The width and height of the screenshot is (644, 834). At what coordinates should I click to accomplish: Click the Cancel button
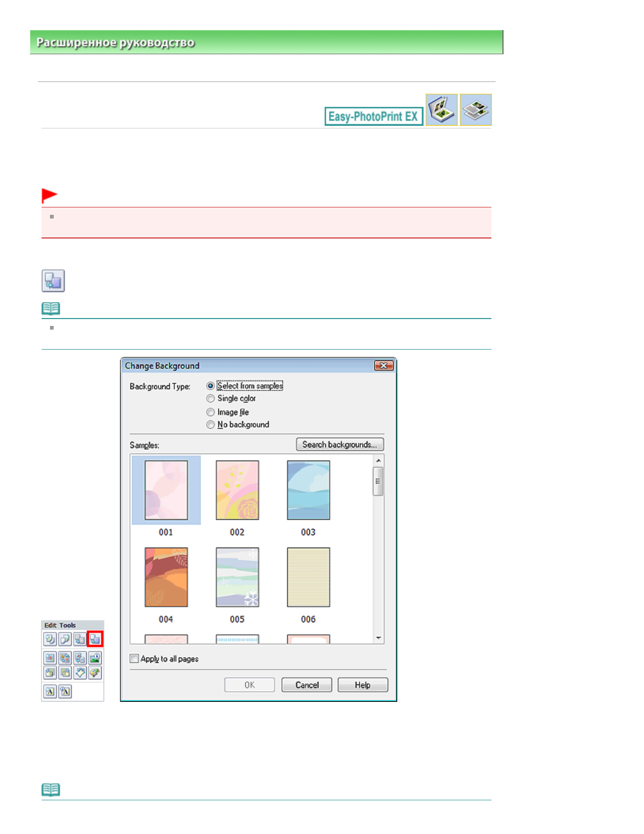point(307,685)
